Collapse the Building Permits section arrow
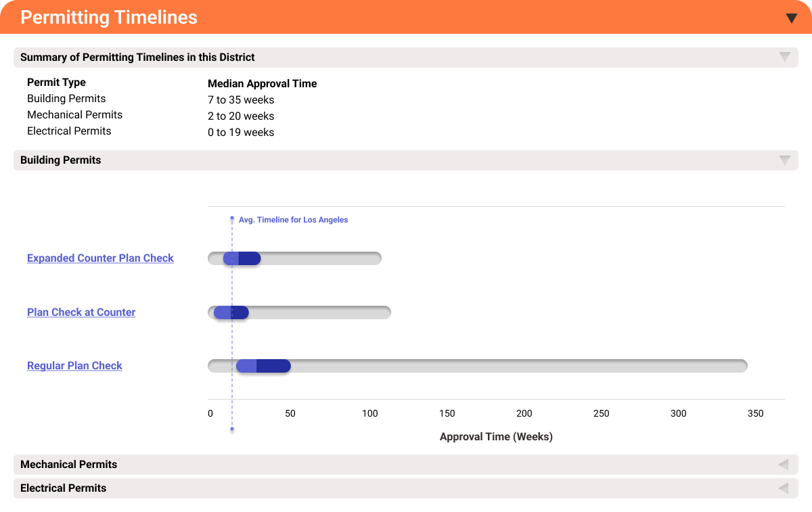The image size is (812, 512). point(785,160)
